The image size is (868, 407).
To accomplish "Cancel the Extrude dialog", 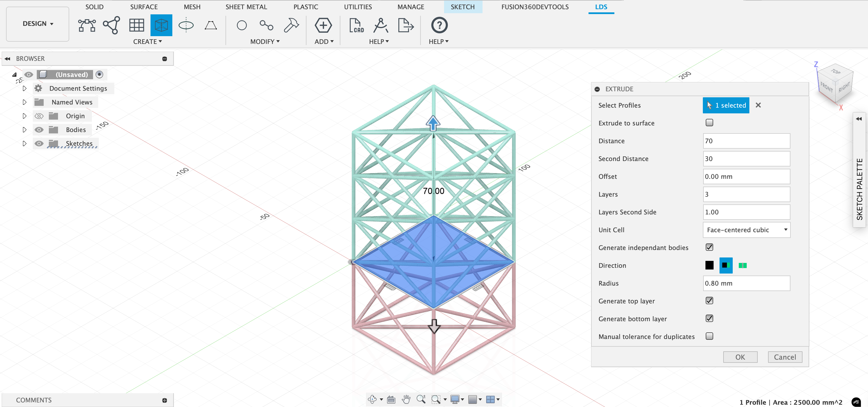I will (785, 357).
